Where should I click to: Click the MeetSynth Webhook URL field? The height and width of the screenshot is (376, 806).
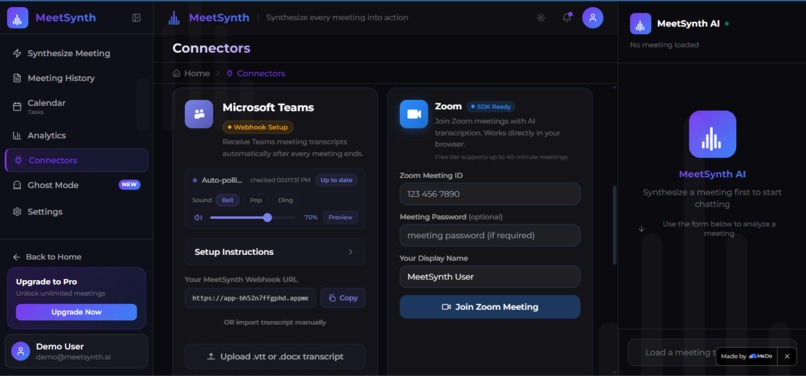tap(250, 298)
